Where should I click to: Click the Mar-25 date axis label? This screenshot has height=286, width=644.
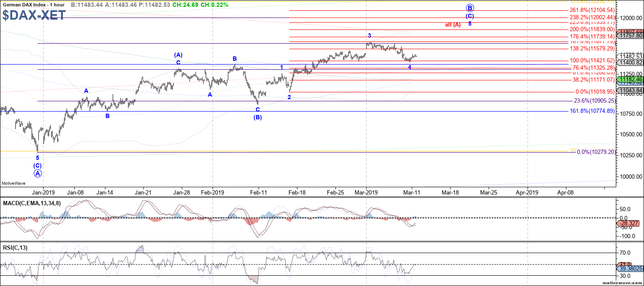point(489,192)
